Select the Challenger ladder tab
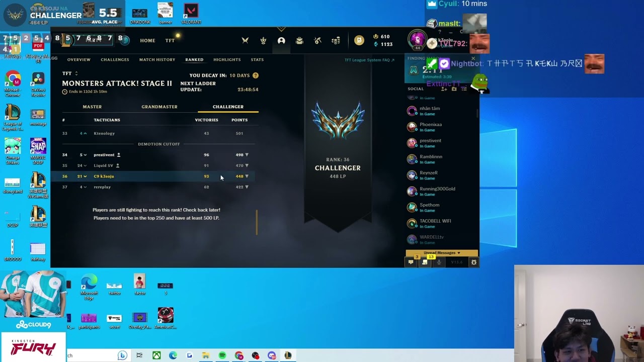 (x=228, y=107)
